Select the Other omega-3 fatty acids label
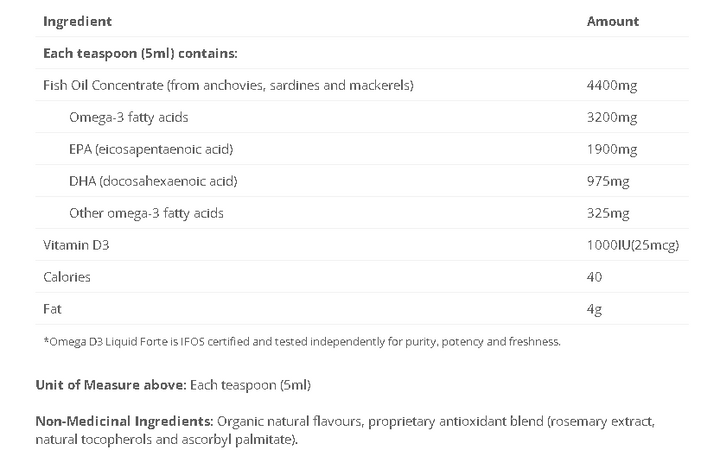The width and height of the screenshot is (720, 469). (146, 213)
